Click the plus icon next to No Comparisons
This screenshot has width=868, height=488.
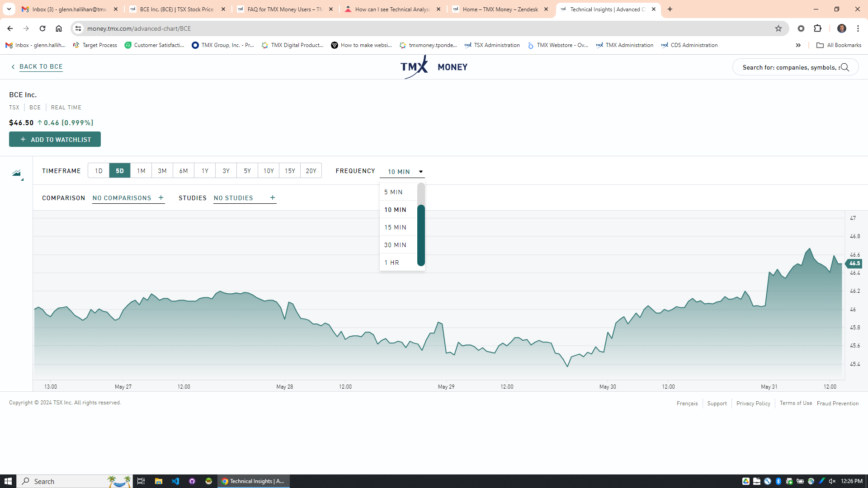click(161, 198)
